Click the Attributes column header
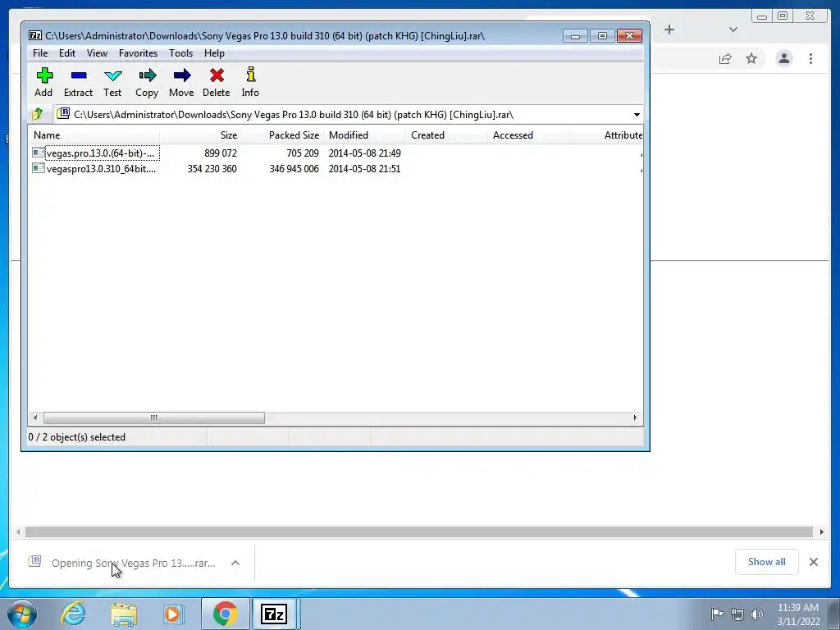Viewport: 840px width, 630px height. [606, 135]
